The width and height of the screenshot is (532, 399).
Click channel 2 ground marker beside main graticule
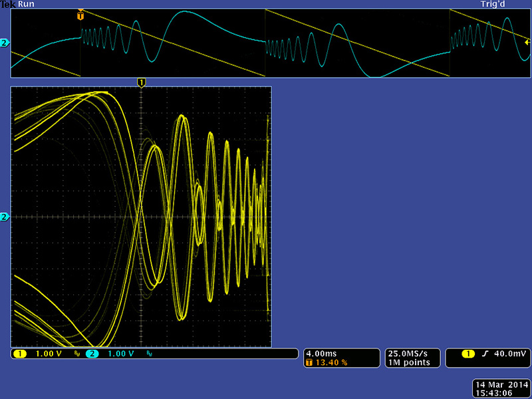tap(5, 217)
